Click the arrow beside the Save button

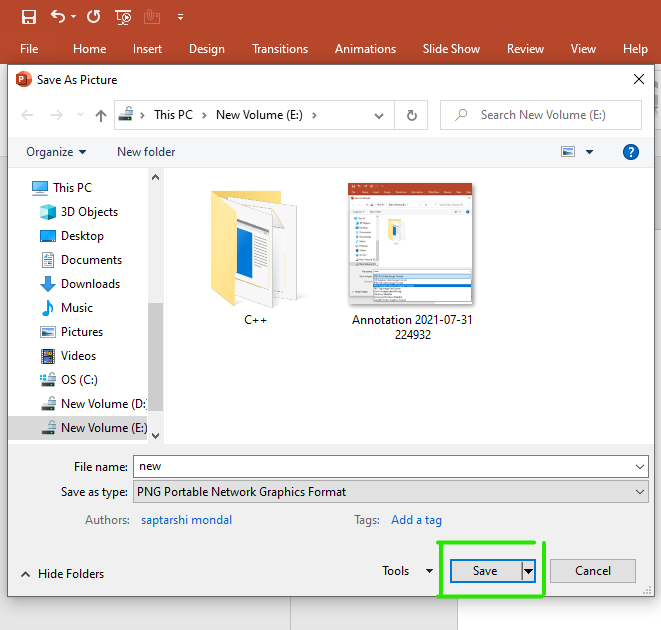pyautogui.click(x=529, y=571)
